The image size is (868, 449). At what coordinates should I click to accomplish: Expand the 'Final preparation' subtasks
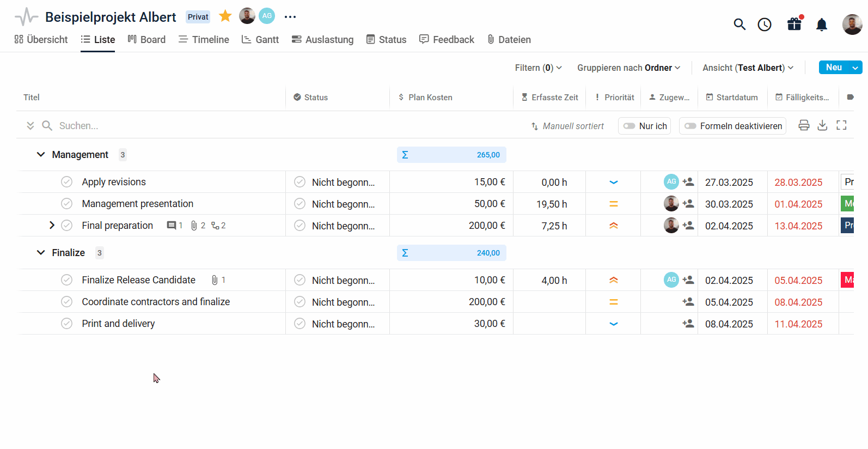click(x=52, y=225)
